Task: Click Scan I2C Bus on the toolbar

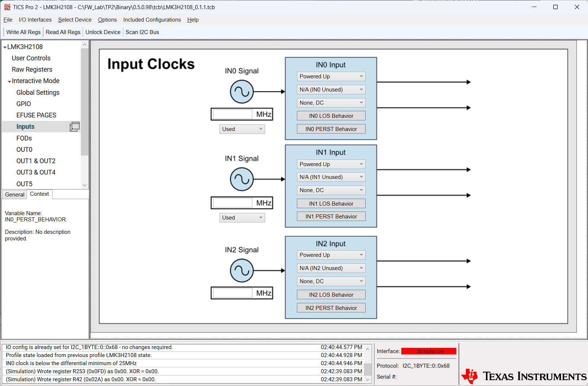Action: click(142, 32)
